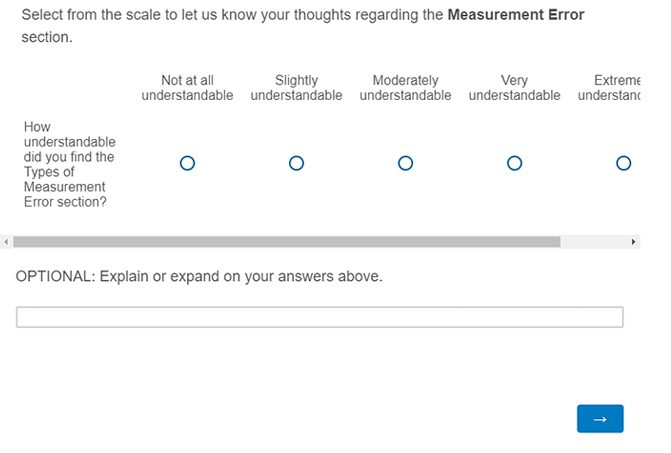Click the 'Moderately understandable' column label
Viewport: 671px width, 453px height.
[x=405, y=88]
